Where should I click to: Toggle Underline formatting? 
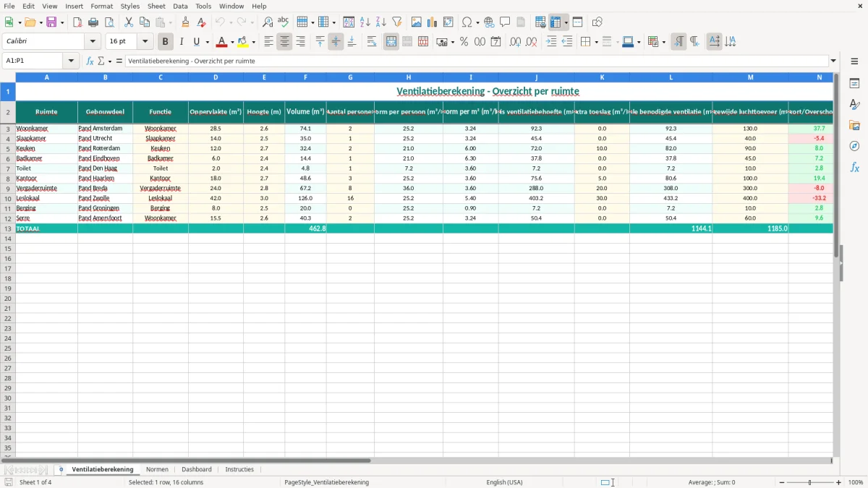[197, 42]
